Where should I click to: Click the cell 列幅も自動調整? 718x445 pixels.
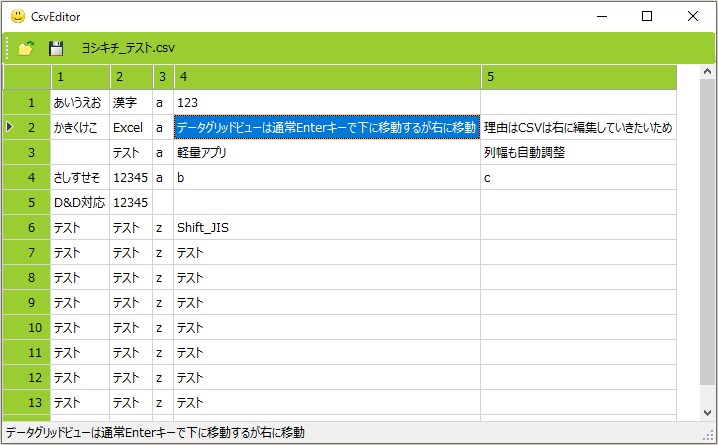(x=579, y=152)
